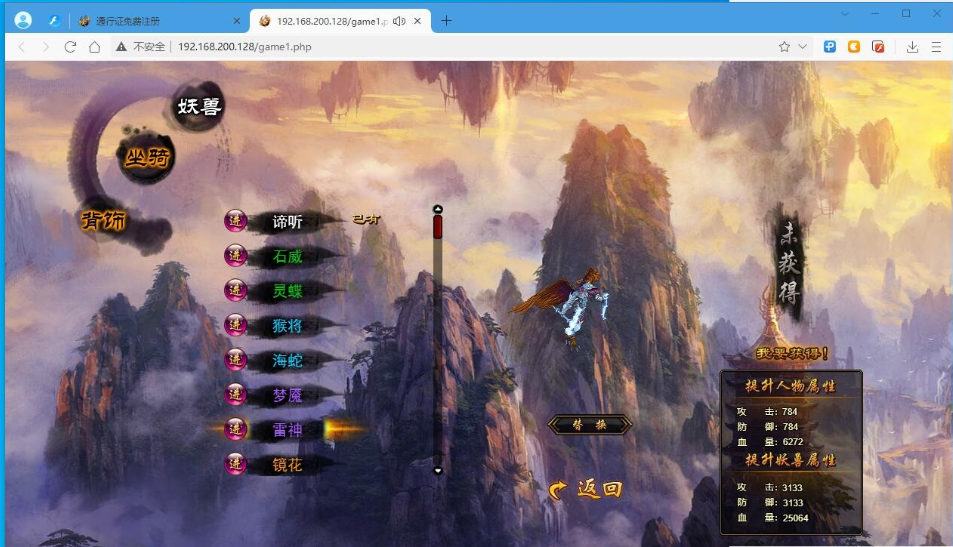Click the red scrollbar thumb in mount list

437,226
